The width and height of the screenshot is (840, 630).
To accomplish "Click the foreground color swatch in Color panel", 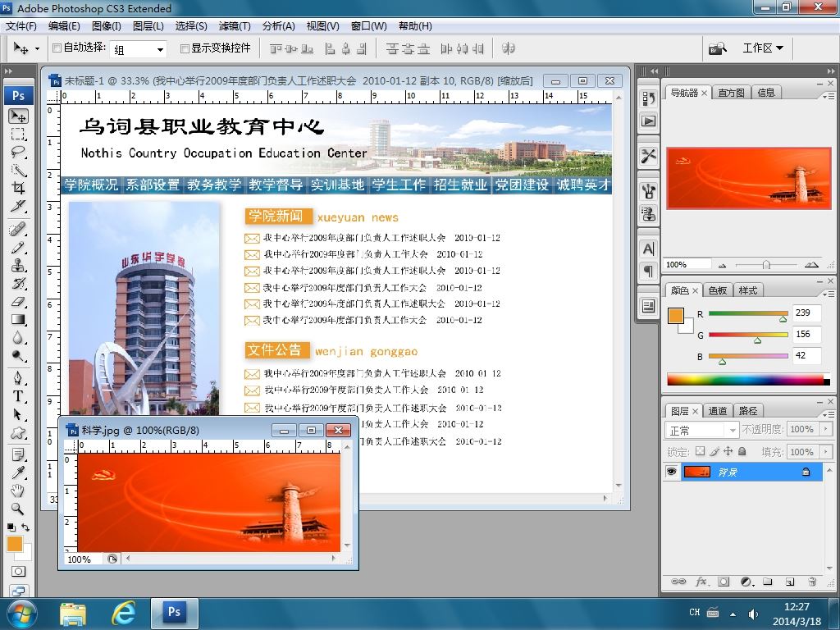I will coord(676,316).
